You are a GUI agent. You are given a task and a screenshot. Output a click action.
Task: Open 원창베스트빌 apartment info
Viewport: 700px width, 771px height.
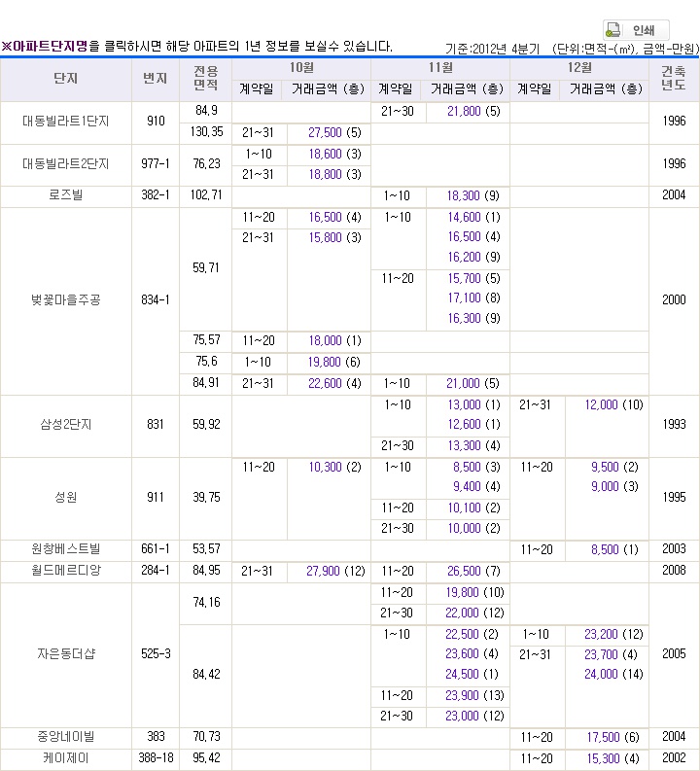66,548
